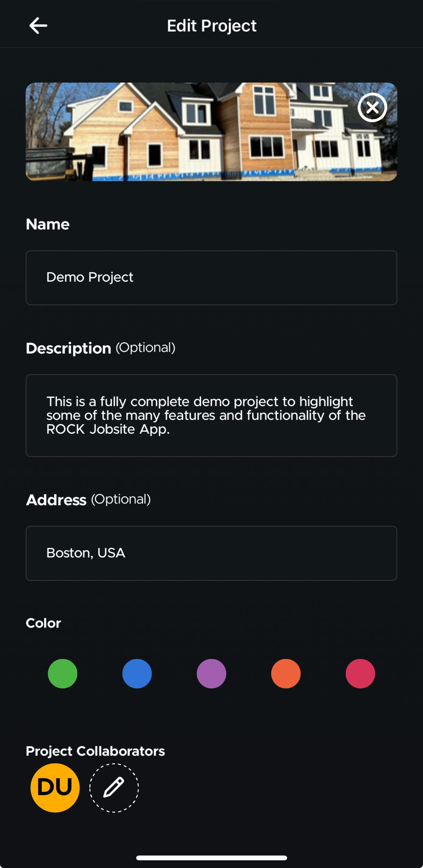Tap the home indicator bar

[211, 857]
